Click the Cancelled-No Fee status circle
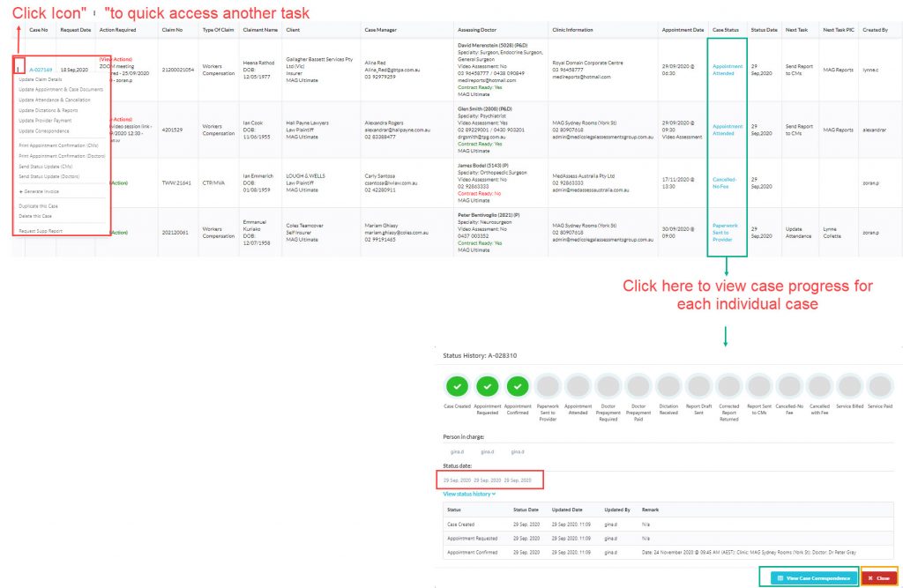The image size is (903, 588). pyautogui.click(x=789, y=386)
